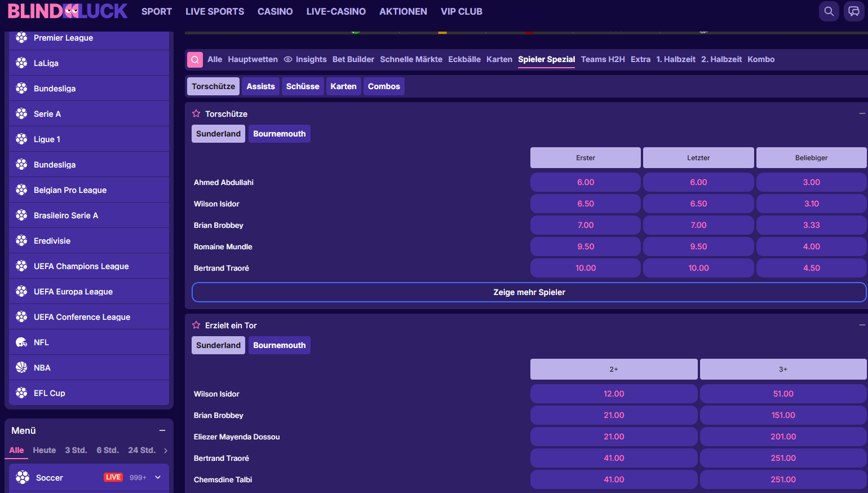Click the NFL helmet icon

tap(21, 342)
